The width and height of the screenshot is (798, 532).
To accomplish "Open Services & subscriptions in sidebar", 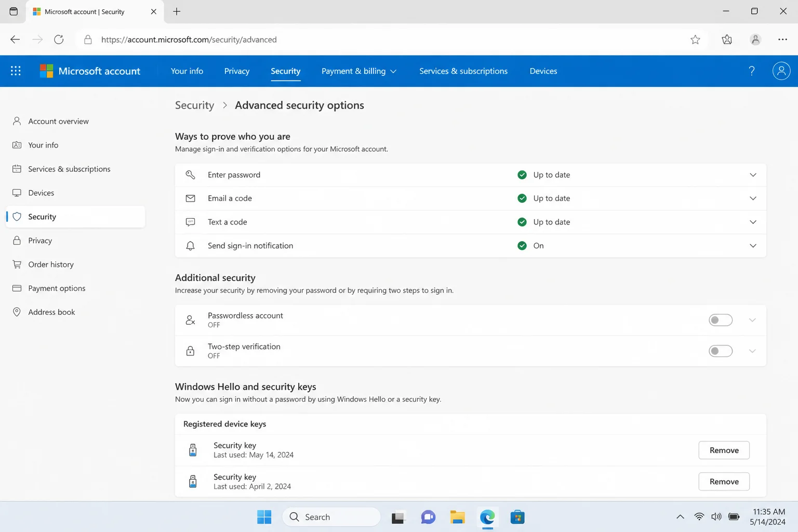I will click(x=76, y=169).
